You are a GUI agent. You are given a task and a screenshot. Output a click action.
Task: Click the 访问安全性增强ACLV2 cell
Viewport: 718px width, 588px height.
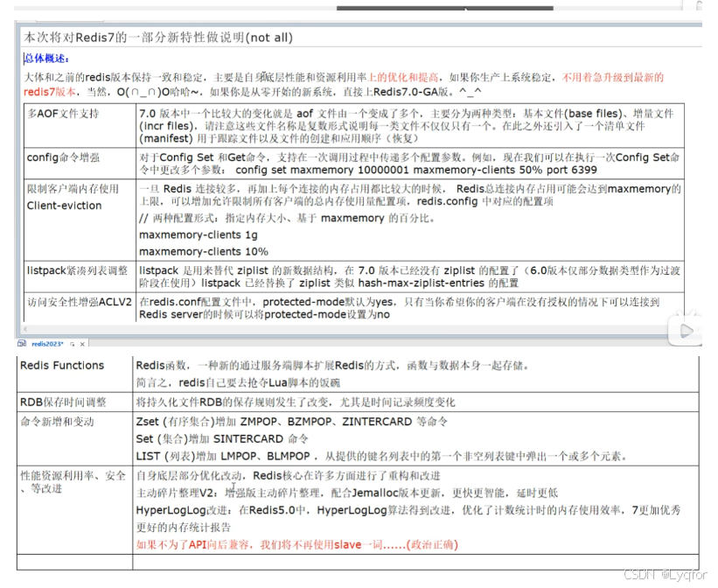[80, 307]
